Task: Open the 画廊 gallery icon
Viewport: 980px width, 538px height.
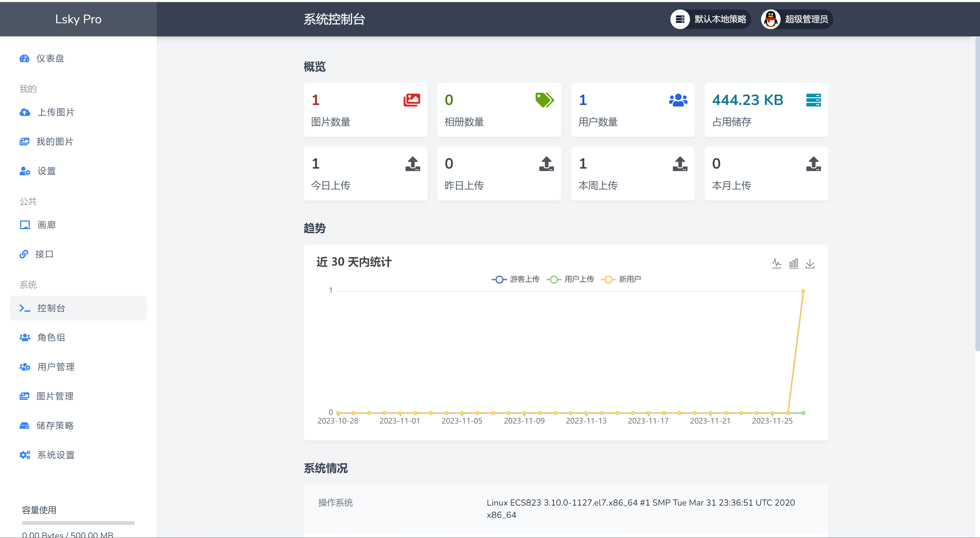Action: click(24, 225)
